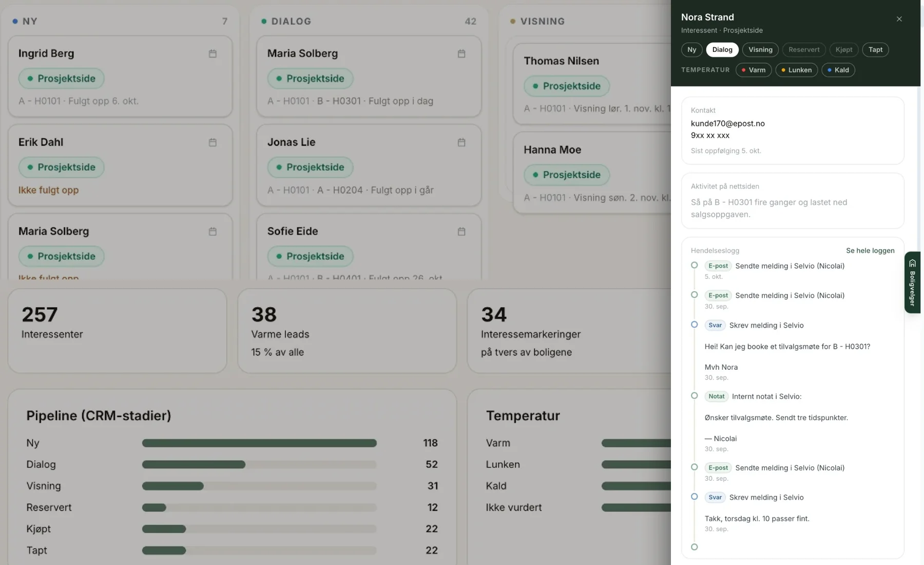Viewport: 924px width, 565px height.
Task: Click calendar icon on Dialog column Maria Solberg card
Action: point(461,53)
